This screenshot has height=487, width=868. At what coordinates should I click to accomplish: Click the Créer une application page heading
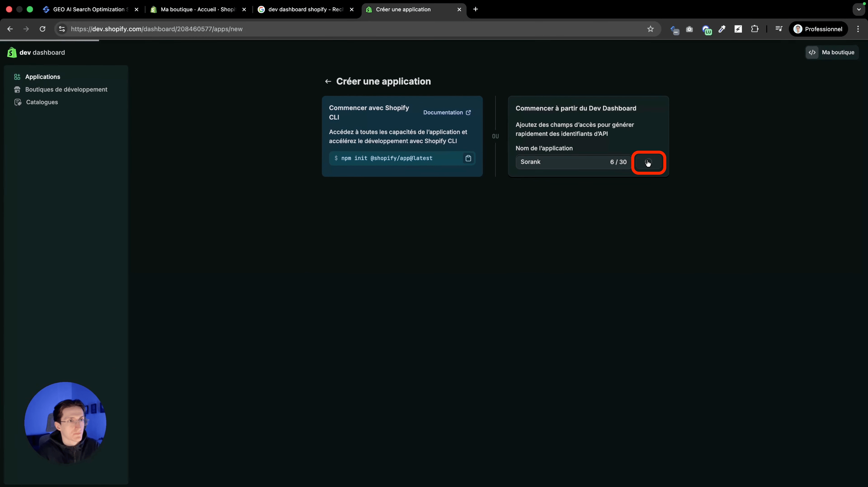[384, 82]
